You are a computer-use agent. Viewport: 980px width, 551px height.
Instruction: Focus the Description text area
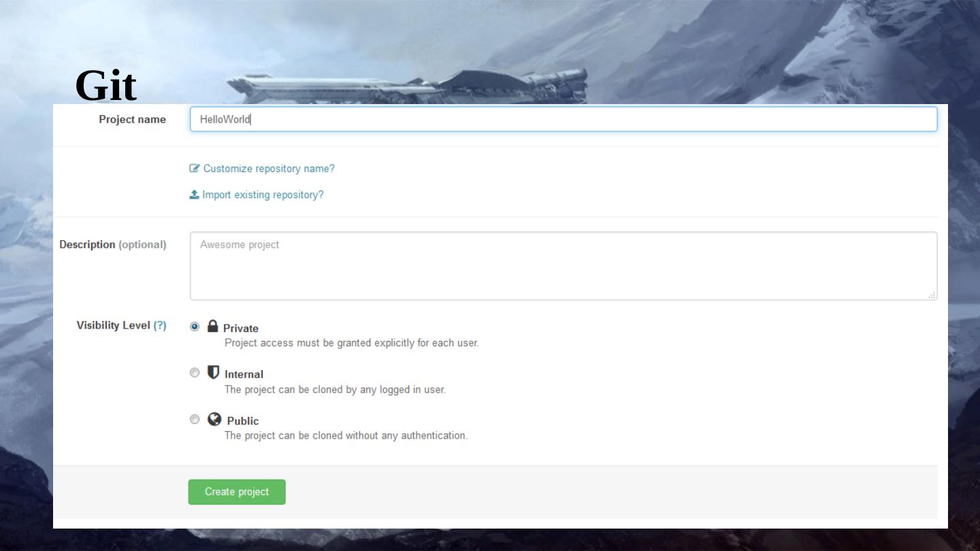coord(563,266)
